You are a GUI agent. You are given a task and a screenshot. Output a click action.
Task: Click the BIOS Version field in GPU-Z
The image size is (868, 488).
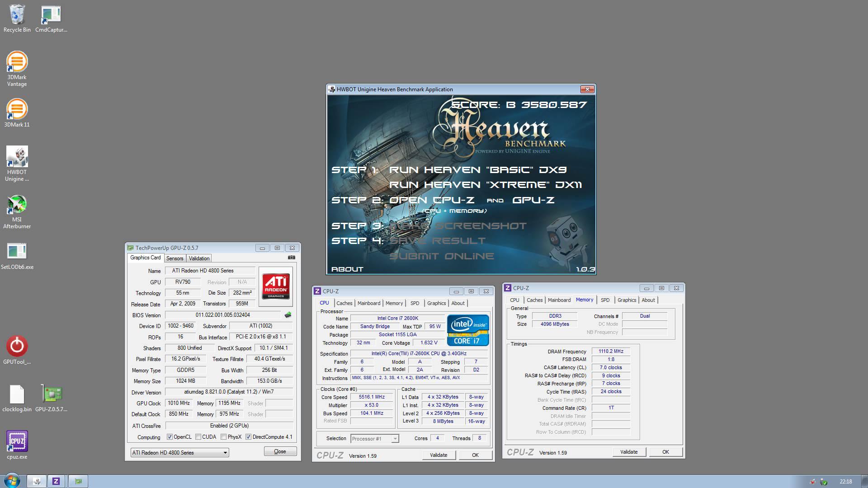(223, 315)
